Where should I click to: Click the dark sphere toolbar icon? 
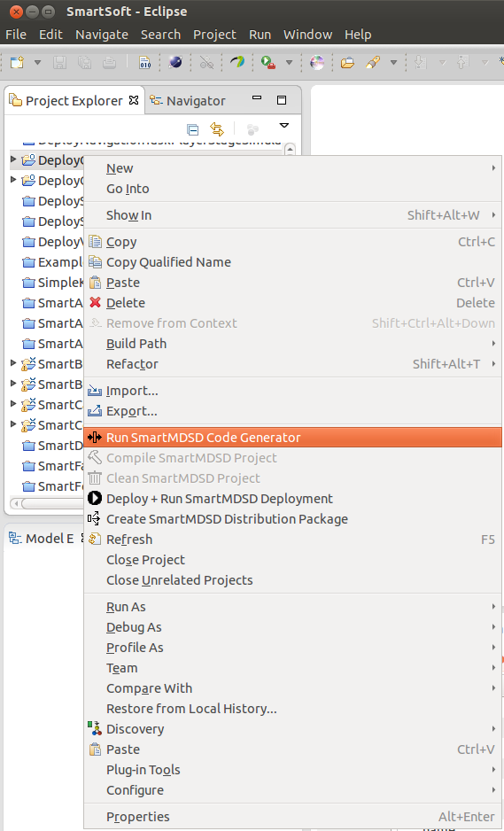coord(175,63)
